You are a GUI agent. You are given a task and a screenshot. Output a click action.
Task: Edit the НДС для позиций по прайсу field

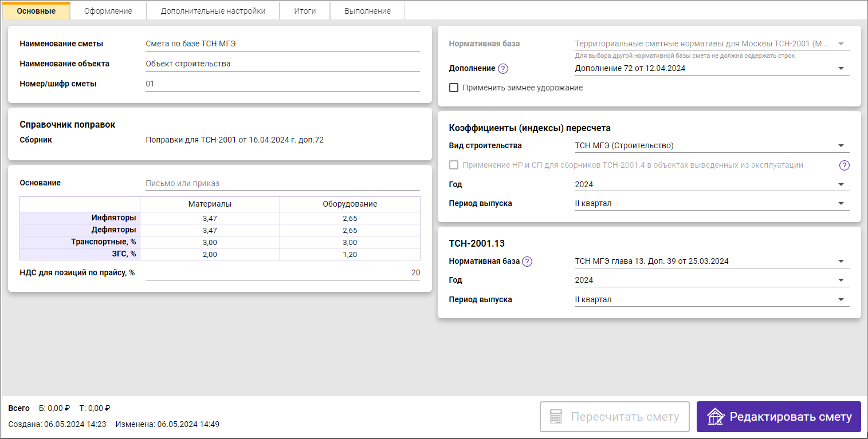tap(282, 273)
